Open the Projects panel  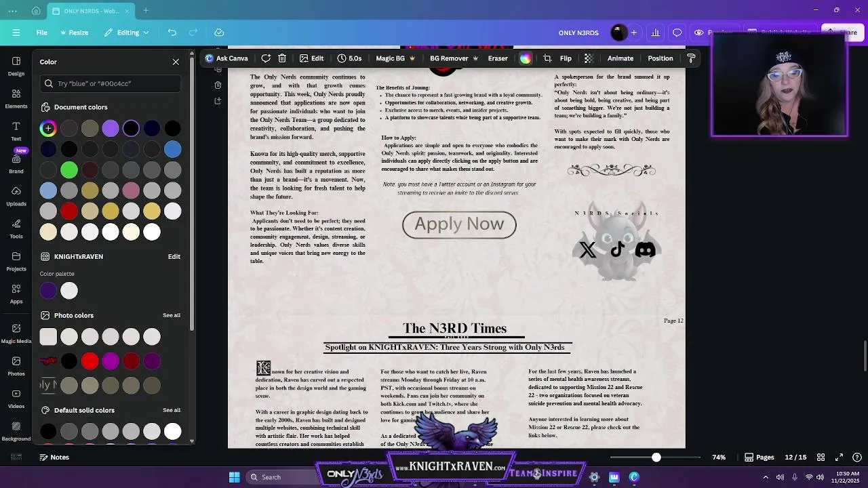(x=16, y=261)
